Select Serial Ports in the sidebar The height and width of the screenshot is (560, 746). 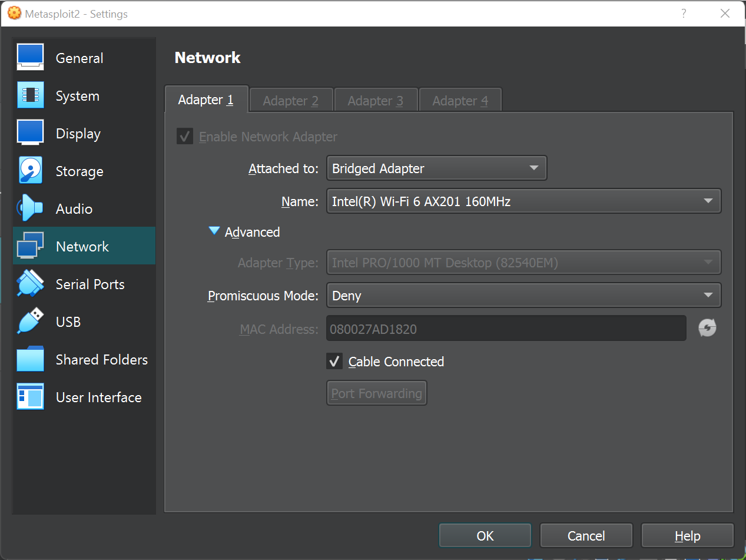click(x=89, y=284)
